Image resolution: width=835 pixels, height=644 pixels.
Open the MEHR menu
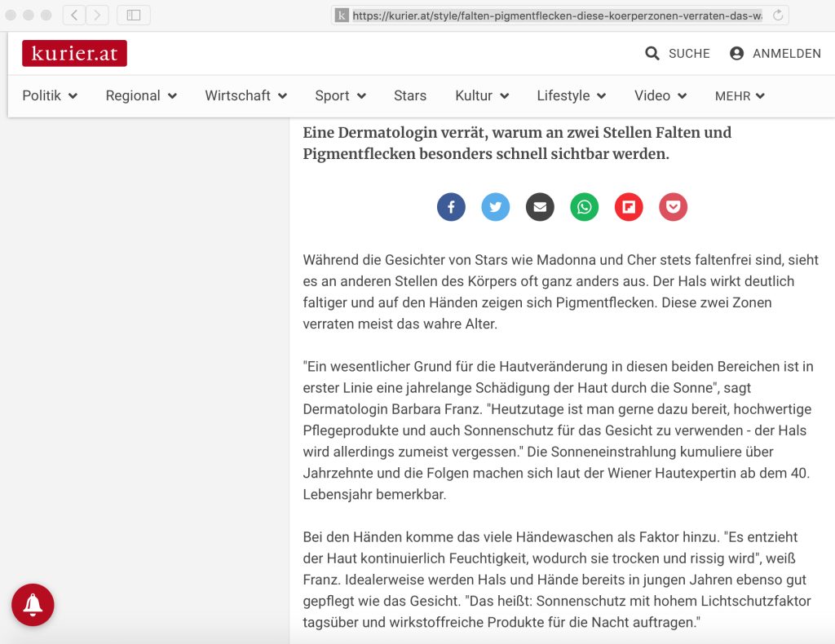tap(740, 96)
